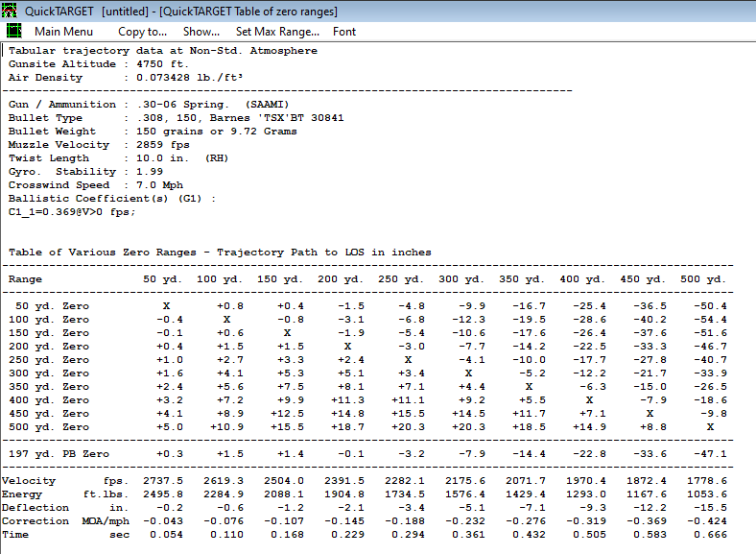
Task: Click the QuickTARGET title bar app icon
Action: tap(10, 11)
